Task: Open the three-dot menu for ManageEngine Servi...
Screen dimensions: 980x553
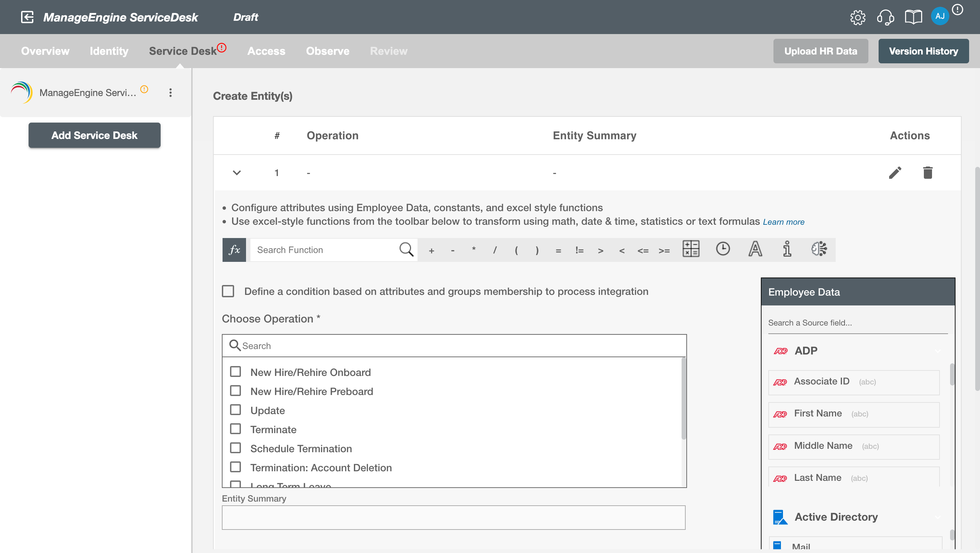Action: pos(170,93)
